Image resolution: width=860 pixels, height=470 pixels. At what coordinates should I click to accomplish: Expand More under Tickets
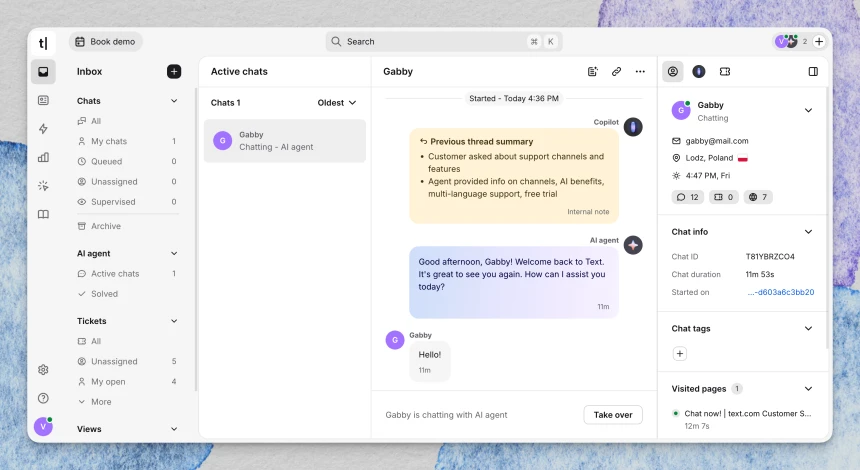tap(94, 401)
